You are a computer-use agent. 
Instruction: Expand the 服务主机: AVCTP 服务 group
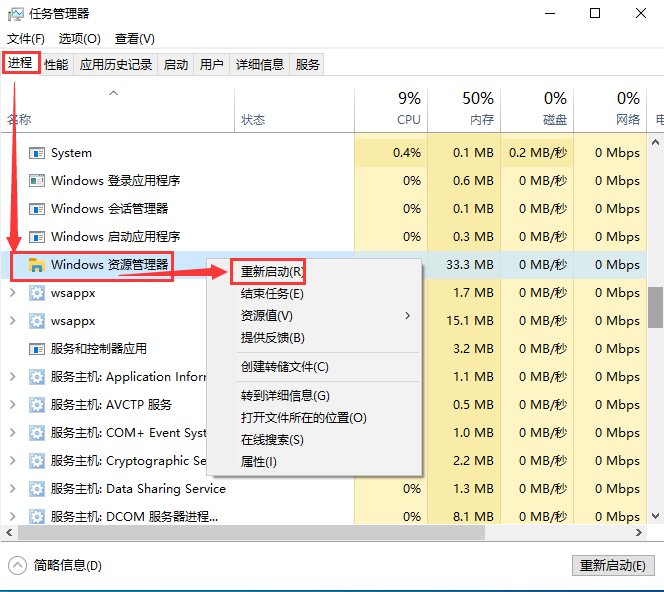point(13,405)
